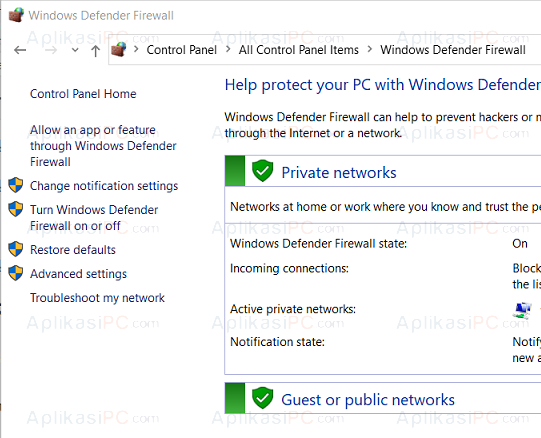Click shield icon beside Turn Windows Defender Firewall

pyautogui.click(x=16, y=209)
